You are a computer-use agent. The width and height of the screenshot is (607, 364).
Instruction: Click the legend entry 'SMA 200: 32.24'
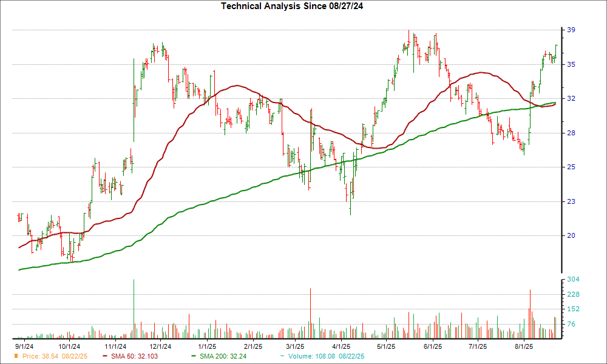223,356
